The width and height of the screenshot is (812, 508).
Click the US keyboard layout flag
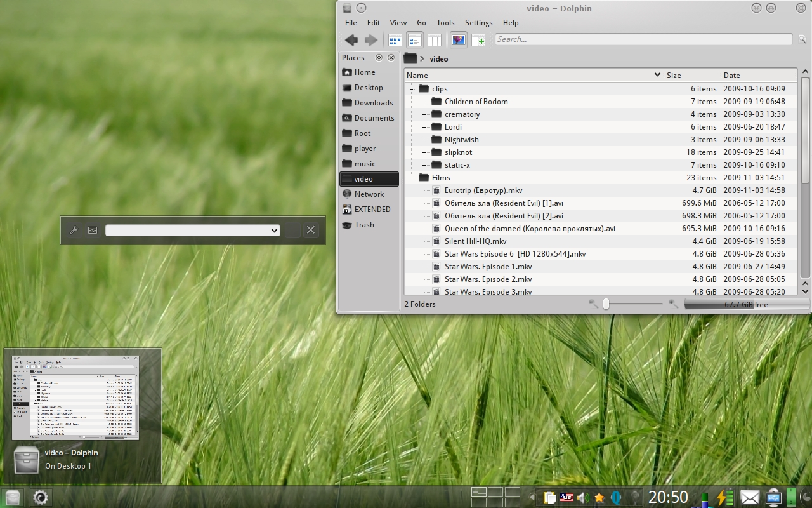566,498
